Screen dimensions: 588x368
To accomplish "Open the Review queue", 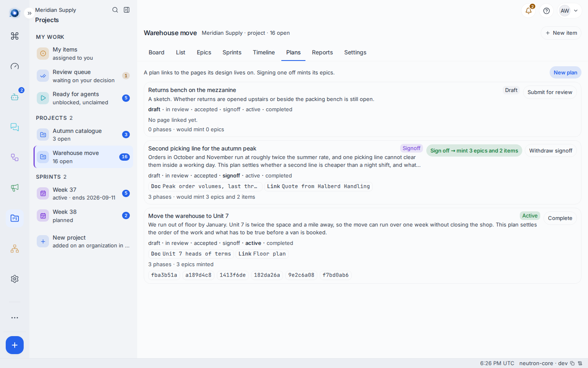I will click(83, 76).
